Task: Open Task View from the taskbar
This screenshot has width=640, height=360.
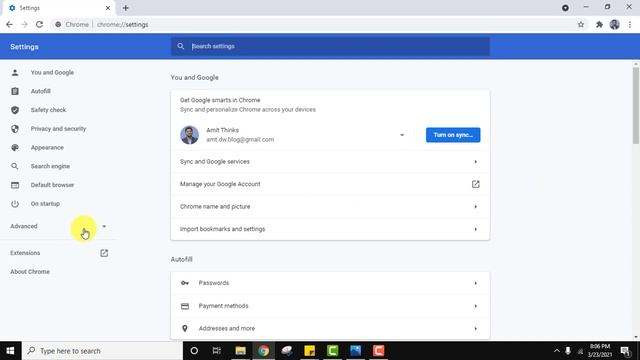Action: [x=217, y=351]
